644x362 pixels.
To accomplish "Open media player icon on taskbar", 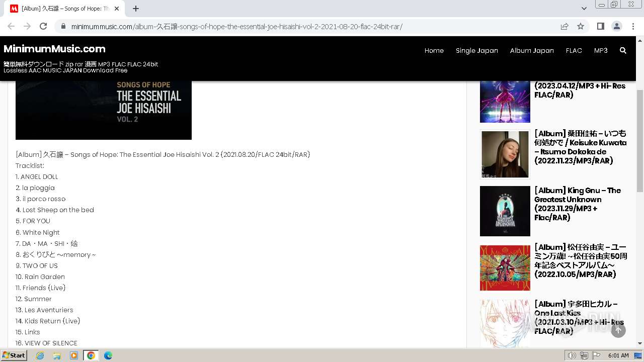I will tap(74, 355).
